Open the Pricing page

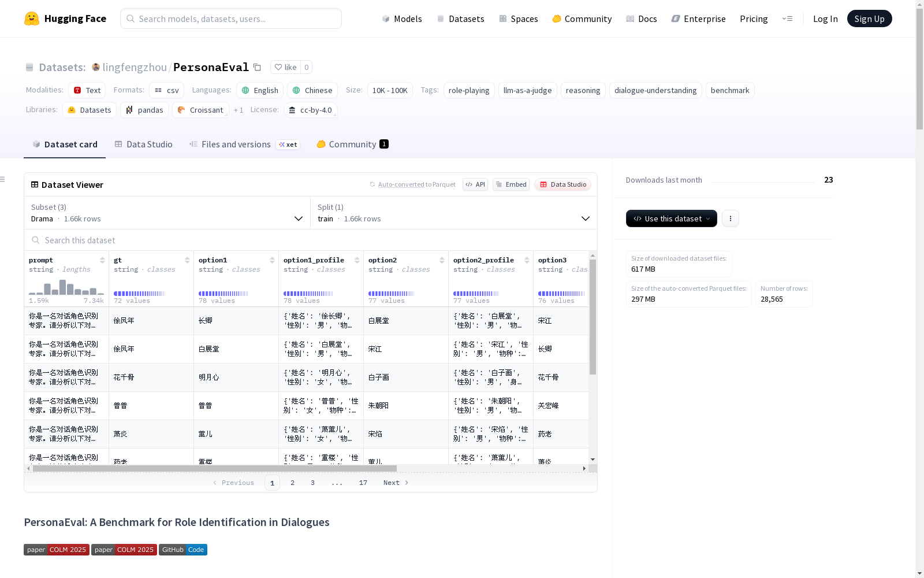(754, 18)
